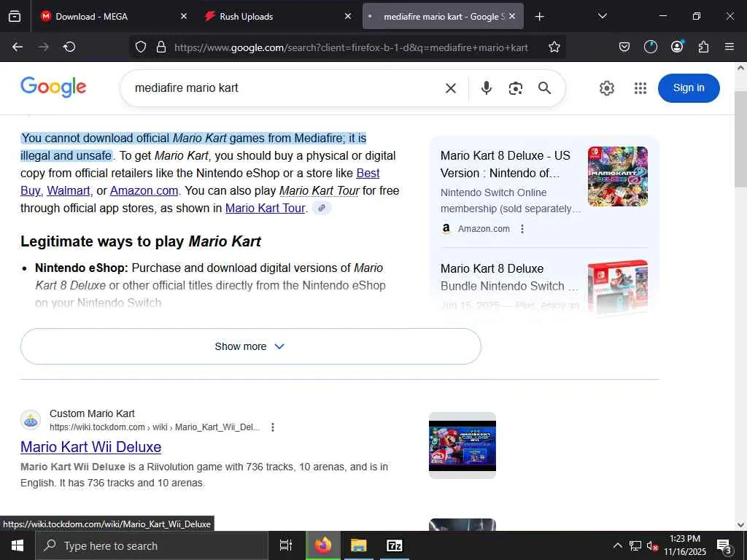Click the magnifier search button

coord(544,88)
